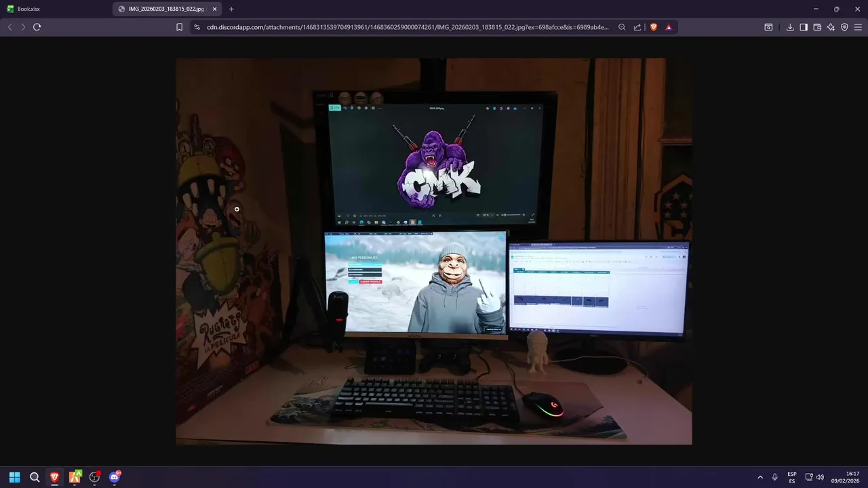The image size is (868, 488).
Task: Open the orange A app in the taskbar
Action: (75, 477)
